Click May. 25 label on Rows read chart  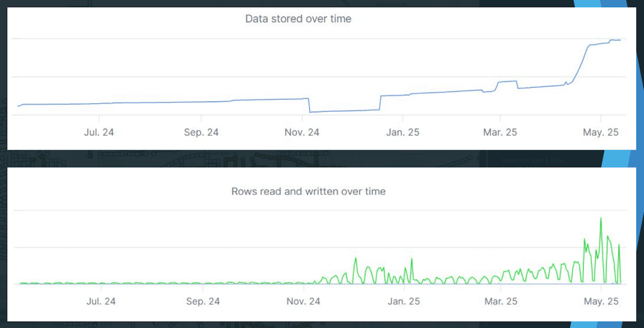(601, 301)
